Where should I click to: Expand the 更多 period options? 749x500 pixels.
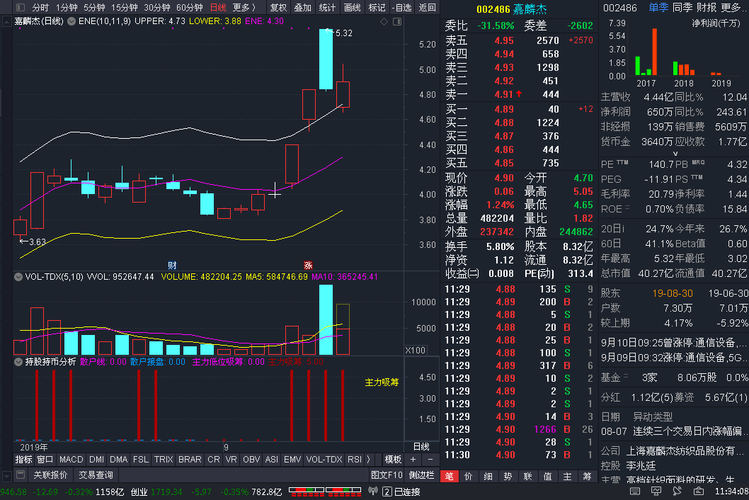pyautogui.click(x=244, y=7)
